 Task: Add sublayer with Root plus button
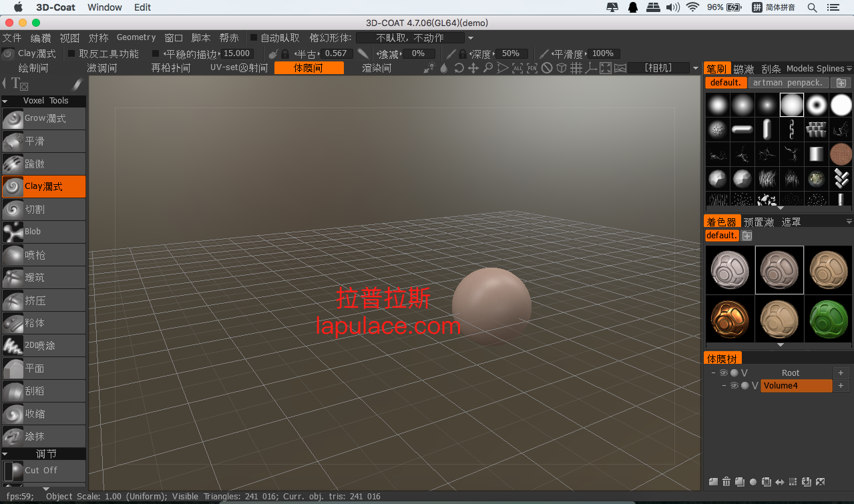coord(841,373)
